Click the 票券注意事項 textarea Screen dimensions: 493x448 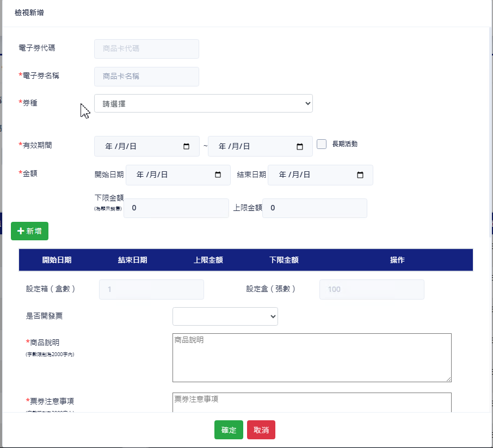coord(312,402)
